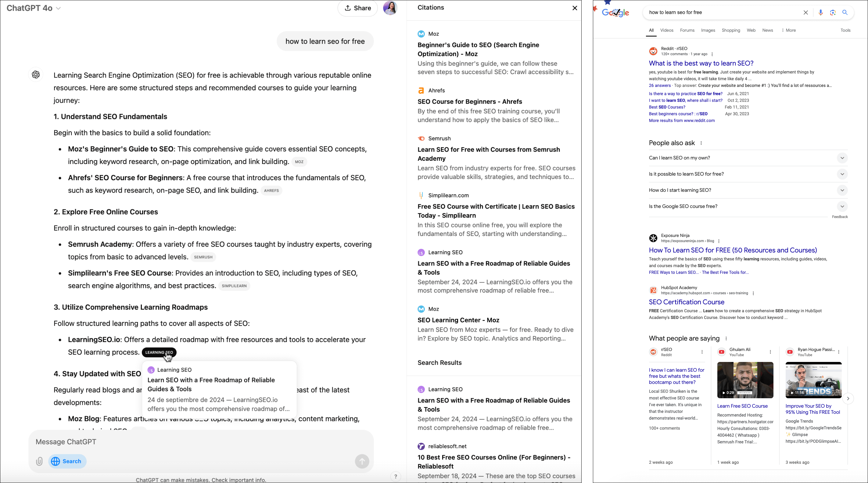Open r/SEO card options menu
The width and height of the screenshot is (868, 483).
pyautogui.click(x=702, y=352)
